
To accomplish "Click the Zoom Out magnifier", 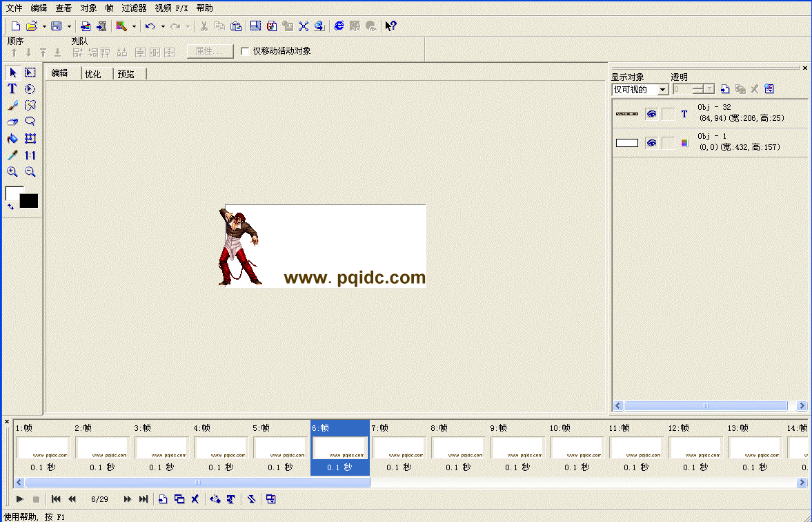I will coord(30,171).
